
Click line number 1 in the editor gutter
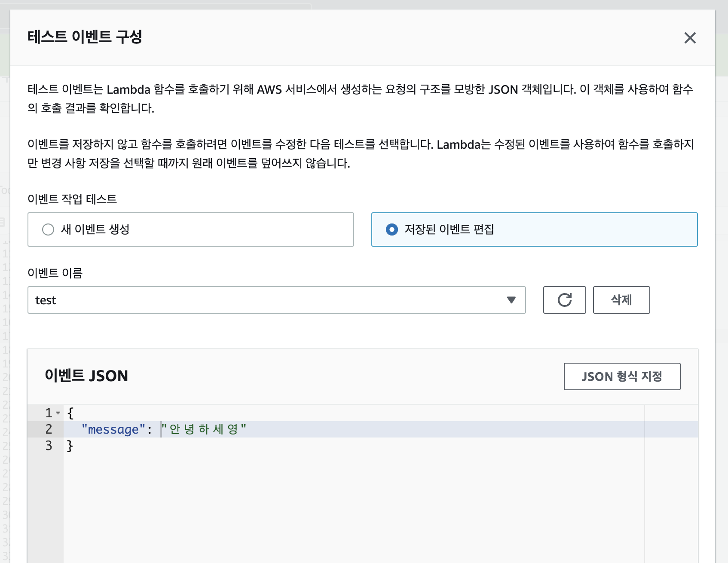49,413
